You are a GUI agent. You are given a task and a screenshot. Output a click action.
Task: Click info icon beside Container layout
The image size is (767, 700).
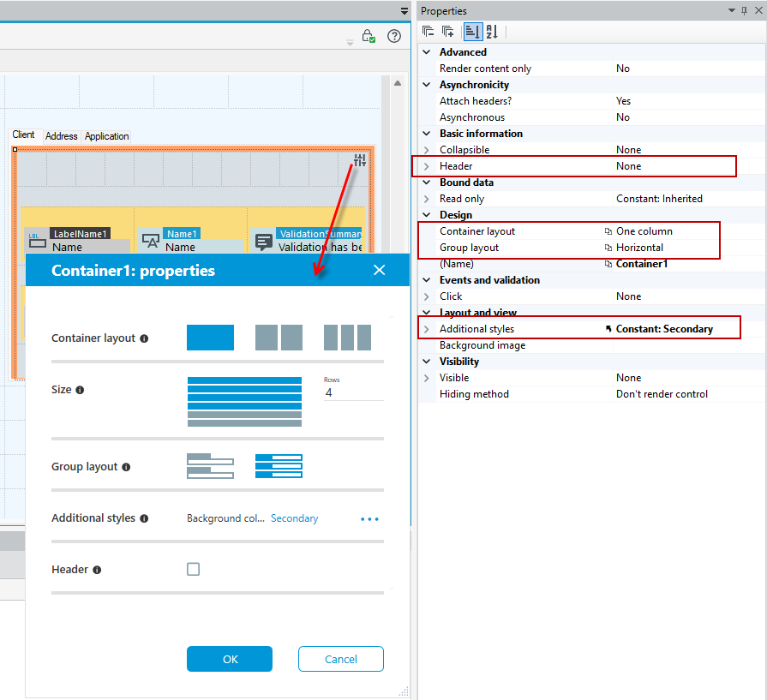click(x=144, y=338)
